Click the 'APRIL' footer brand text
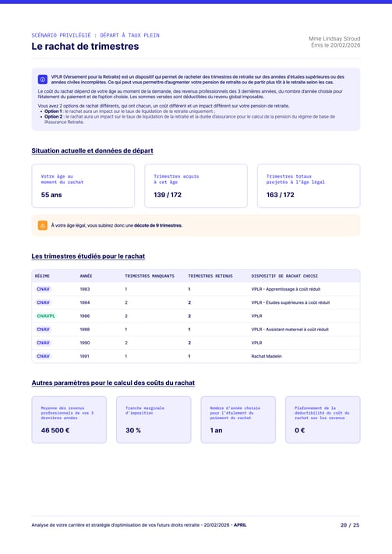 pos(240,525)
